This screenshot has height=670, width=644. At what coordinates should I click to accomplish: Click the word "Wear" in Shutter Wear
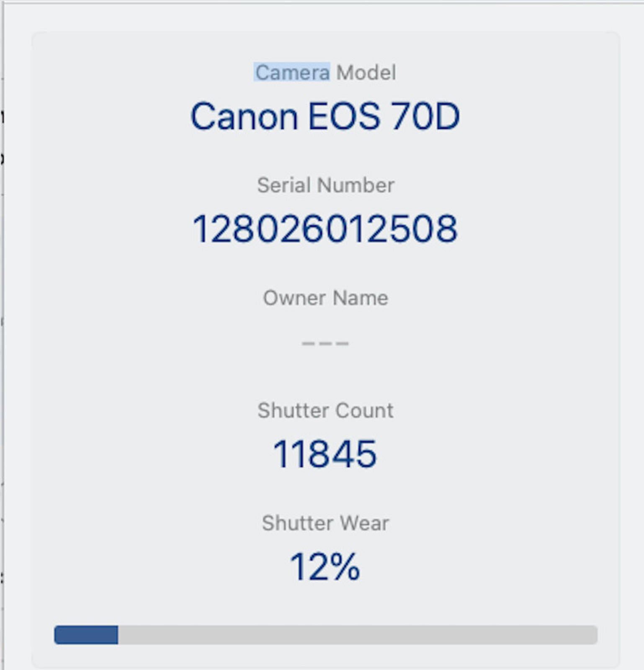tap(364, 523)
